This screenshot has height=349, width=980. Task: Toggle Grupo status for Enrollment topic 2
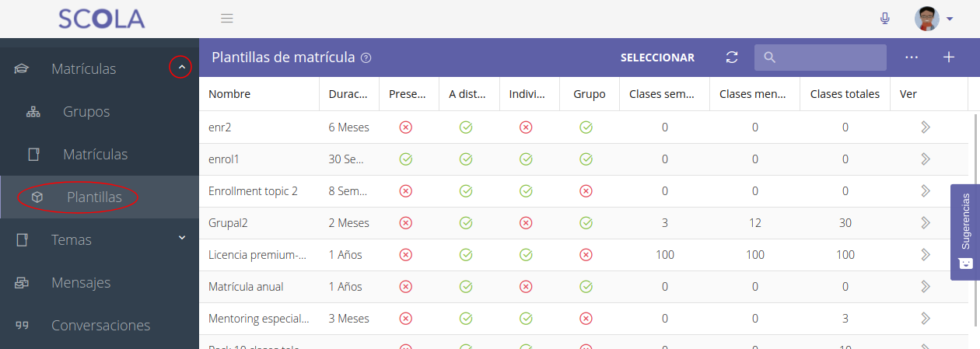(x=586, y=191)
